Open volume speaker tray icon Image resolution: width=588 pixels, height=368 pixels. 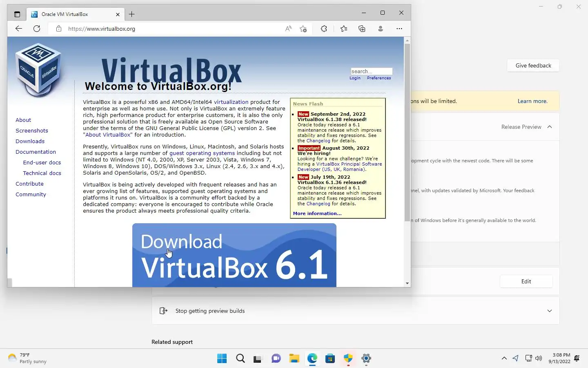(x=539, y=358)
